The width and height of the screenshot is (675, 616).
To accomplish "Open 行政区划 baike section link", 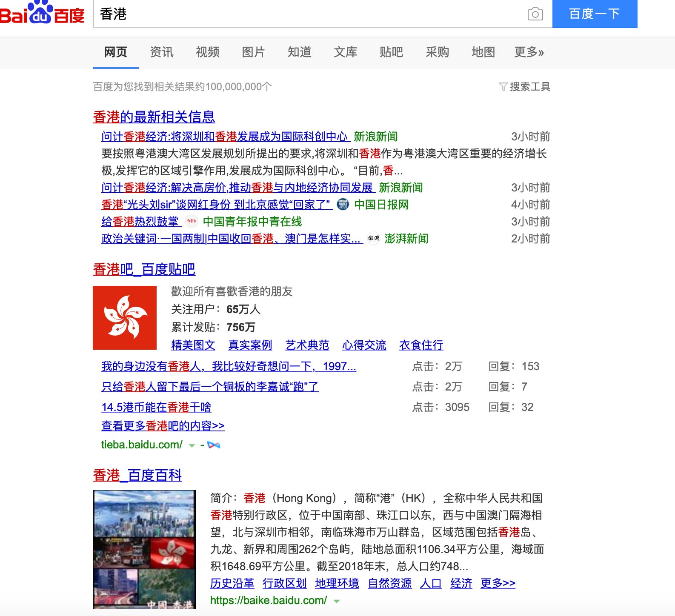I will [285, 583].
